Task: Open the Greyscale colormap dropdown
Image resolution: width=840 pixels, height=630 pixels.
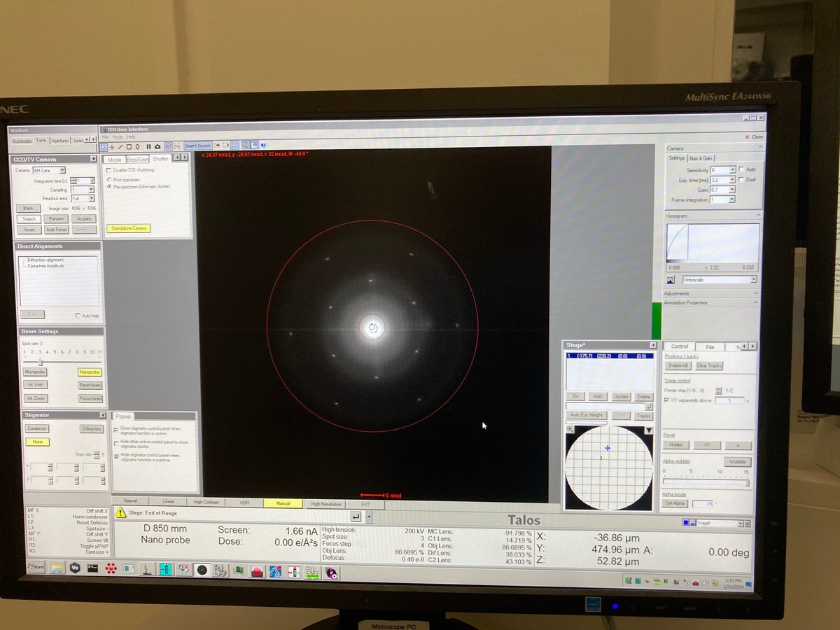Action: pyautogui.click(x=753, y=279)
